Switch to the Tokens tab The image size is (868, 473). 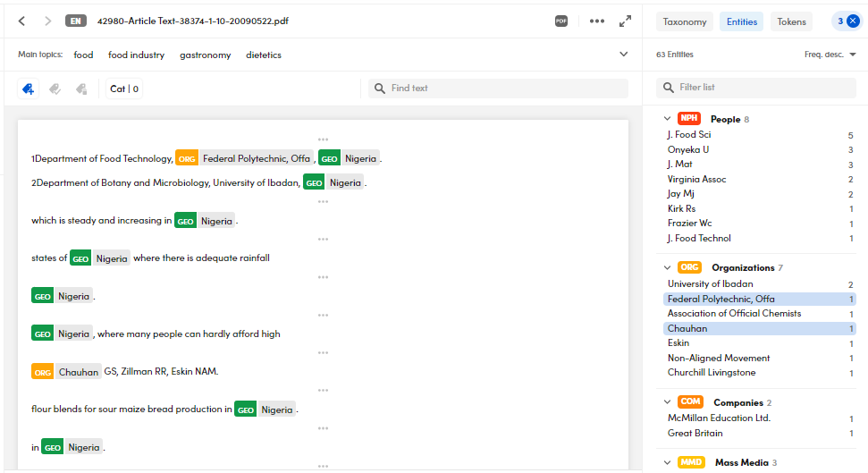click(x=791, y=21)
